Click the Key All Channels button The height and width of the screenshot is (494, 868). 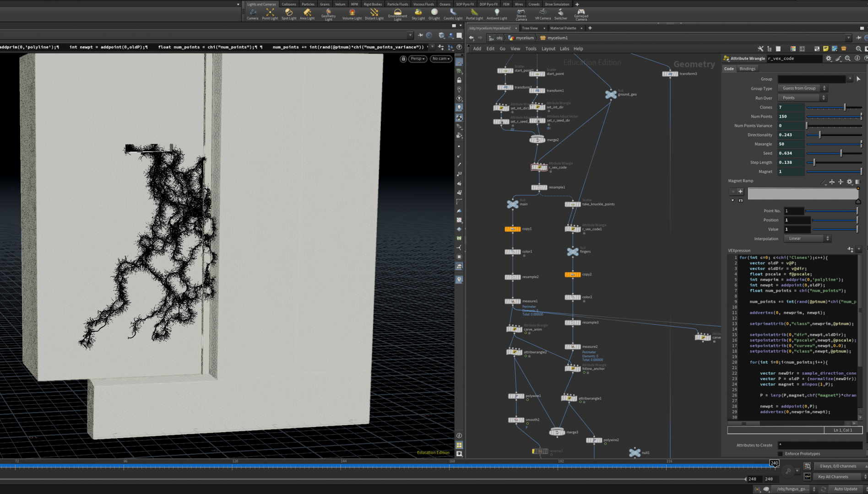[x=833, y=477]
